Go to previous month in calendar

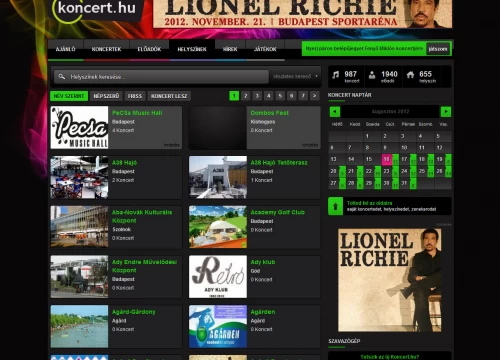pos(335,112)
